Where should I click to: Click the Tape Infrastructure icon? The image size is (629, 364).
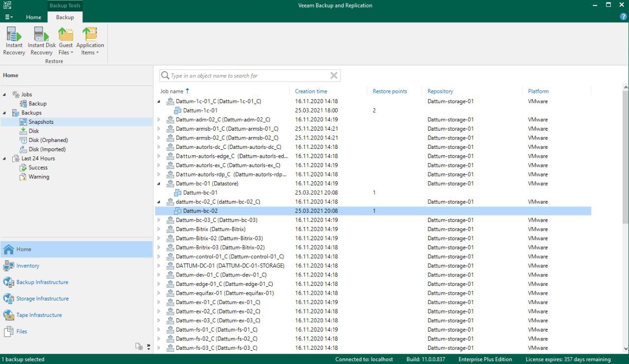click(x=8, y=315)
